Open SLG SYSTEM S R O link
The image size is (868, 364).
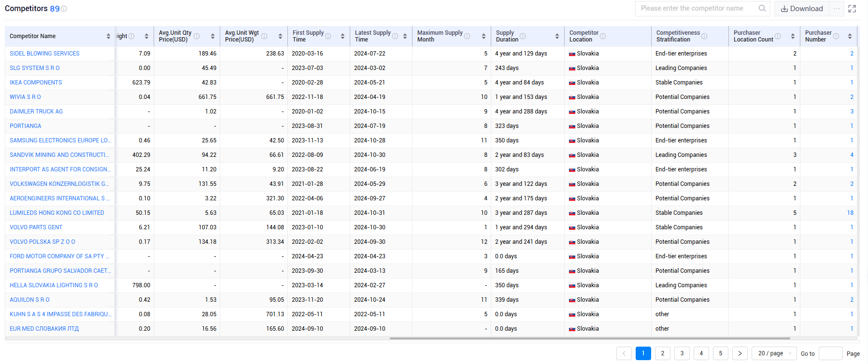point(35,68)
